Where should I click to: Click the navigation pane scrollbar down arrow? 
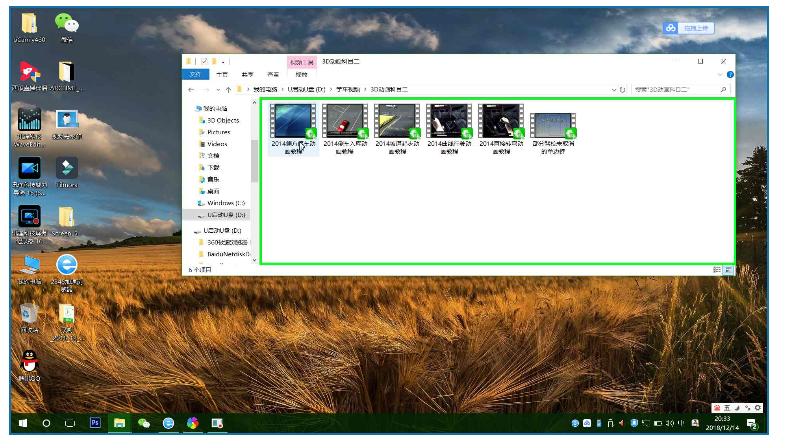(254, 260)
